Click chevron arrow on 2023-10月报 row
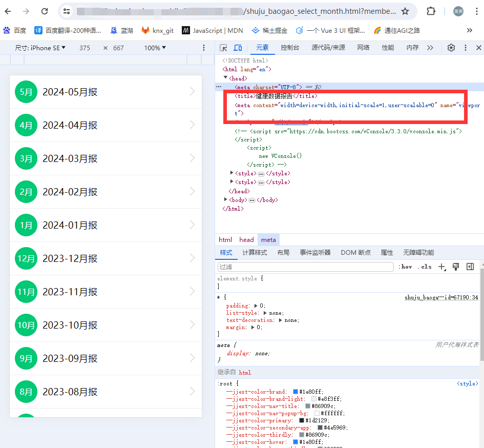Image resolution: width=484 pixels, height=448 pixels. (x=192, y=324)
